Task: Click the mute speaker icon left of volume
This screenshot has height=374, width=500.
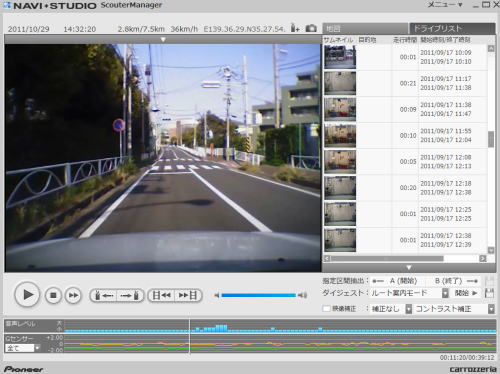Action: click(217, 295)
